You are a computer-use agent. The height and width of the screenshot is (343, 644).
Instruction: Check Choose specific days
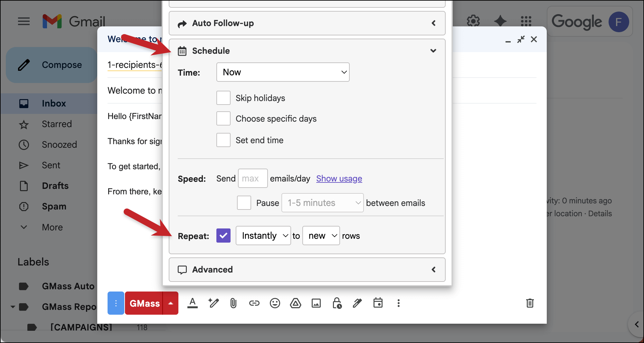(x=223, y=118)
